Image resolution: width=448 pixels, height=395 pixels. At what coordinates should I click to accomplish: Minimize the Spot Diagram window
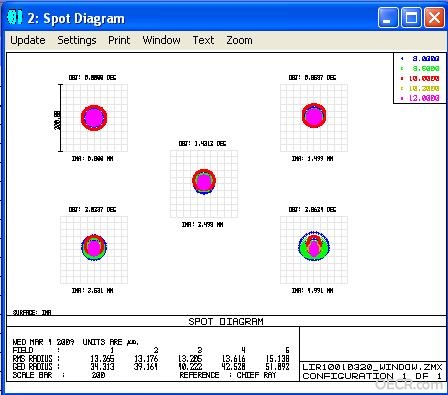coord(388,17)
